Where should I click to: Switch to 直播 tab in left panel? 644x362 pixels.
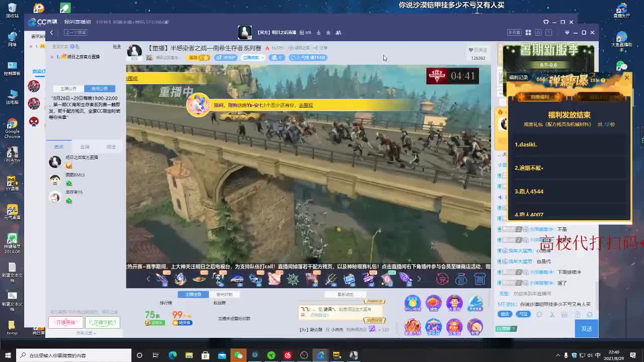(85, 147)
